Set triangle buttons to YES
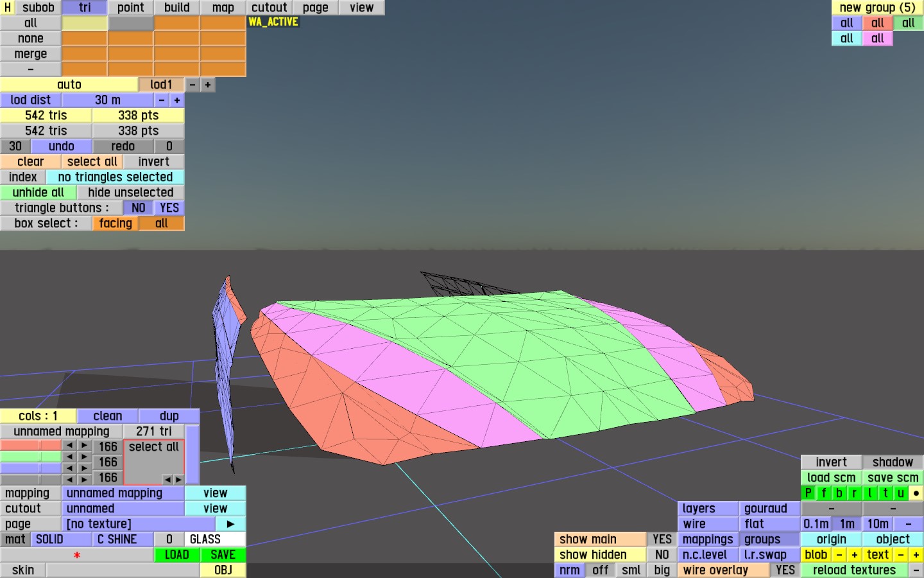The width and height of the screenshot is (924, 578). pyautogui.click(x=169, y=208)
